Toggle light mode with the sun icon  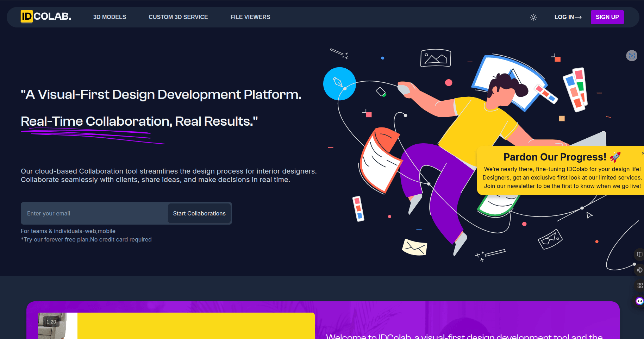coord(533,17)
